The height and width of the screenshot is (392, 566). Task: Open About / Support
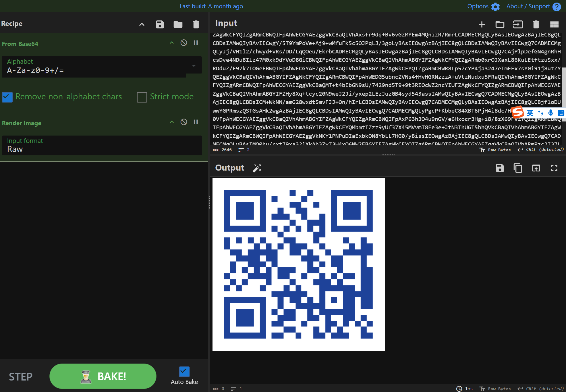click(529, 6)
